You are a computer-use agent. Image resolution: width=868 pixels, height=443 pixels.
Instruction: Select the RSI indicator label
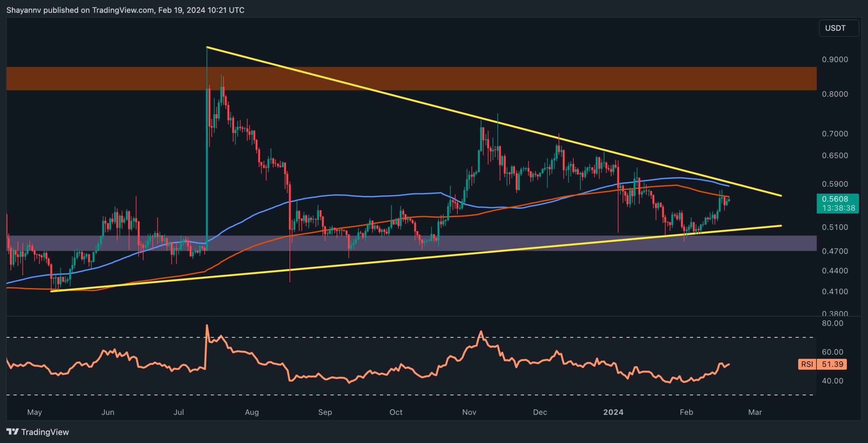807,364
